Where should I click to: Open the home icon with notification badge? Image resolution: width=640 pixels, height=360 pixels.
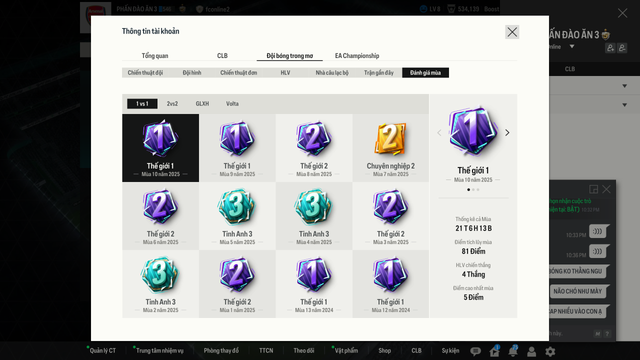tap(494, 351)
